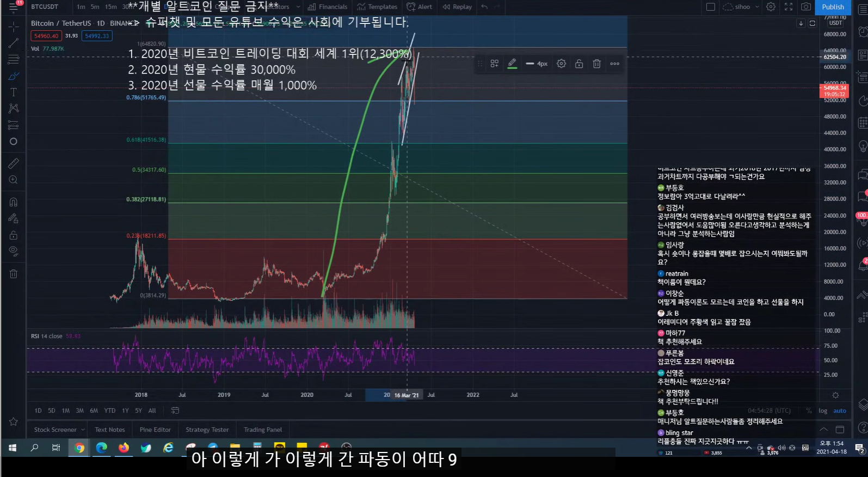The height and width of the screenshot is (477, 868).
Task: Hide all drawings with eye icon
Action: pos(14,251)
